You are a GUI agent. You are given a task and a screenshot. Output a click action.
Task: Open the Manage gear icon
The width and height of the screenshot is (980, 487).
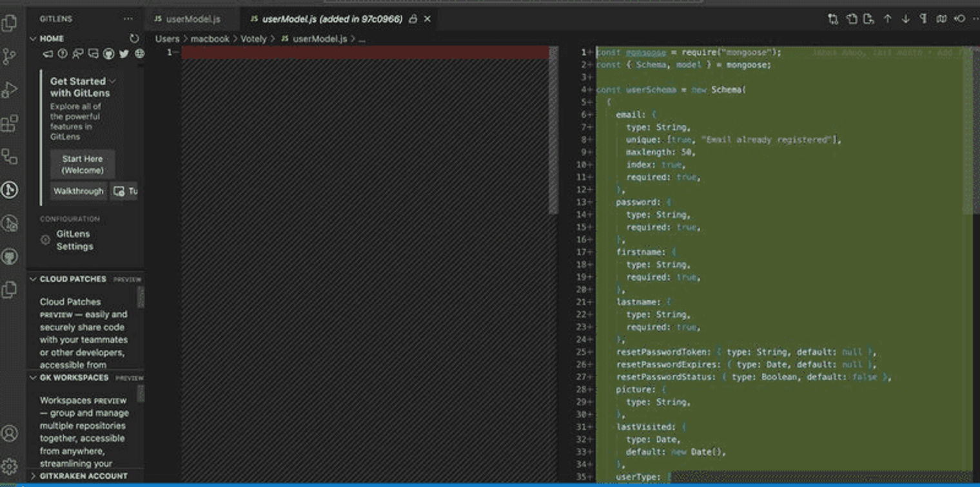click(x=10, y=466)
